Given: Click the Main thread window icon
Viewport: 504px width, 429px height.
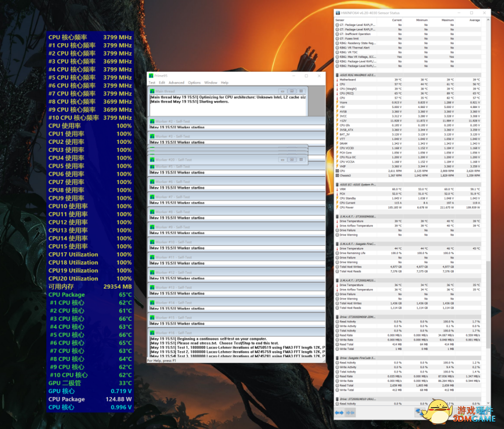Looking at the screenshot, I should coord(152,91).
